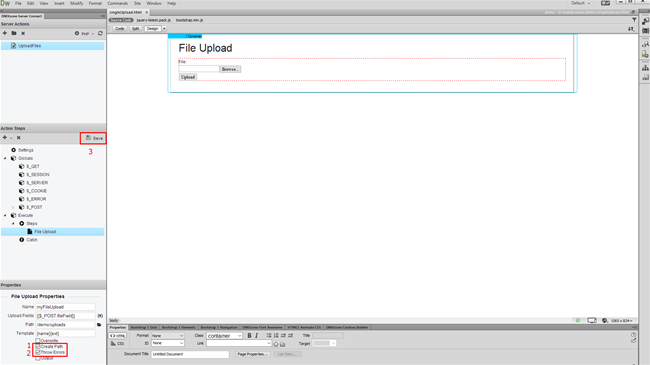650x365 pixels.
Task: Open the Format dropdown
Action: click(x=167, y=336)
